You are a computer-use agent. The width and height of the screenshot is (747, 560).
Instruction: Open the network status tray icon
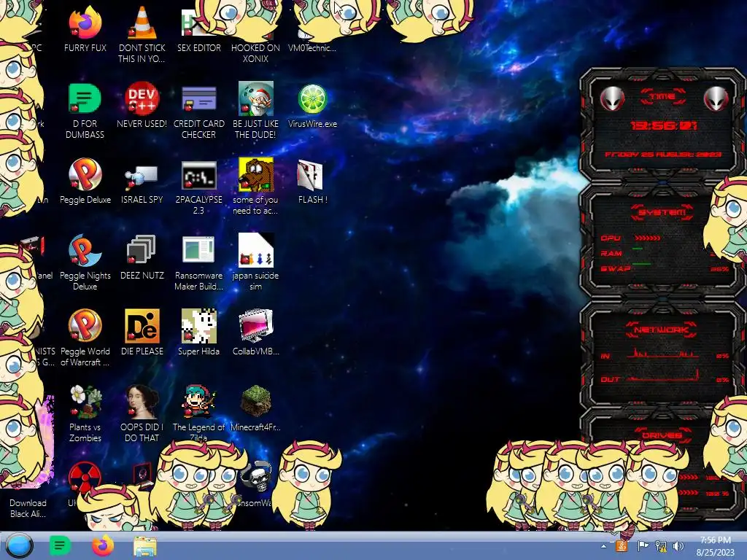pyautogui.click(x=661, y=546)
